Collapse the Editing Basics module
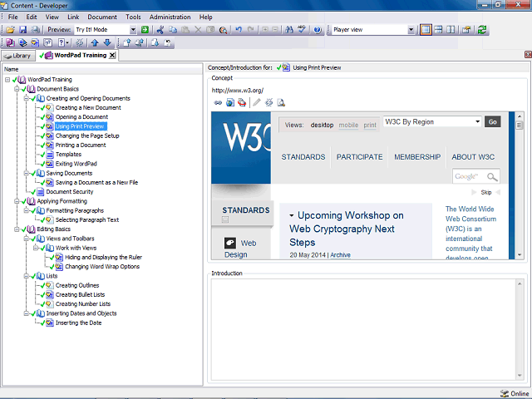The image size is (532, 399). coord(17,229)
